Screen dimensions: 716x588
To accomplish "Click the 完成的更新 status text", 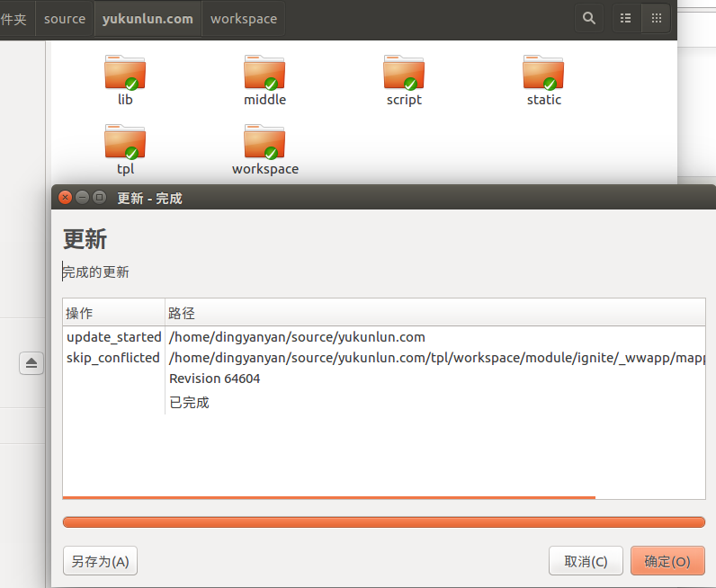I will point(96,272).
